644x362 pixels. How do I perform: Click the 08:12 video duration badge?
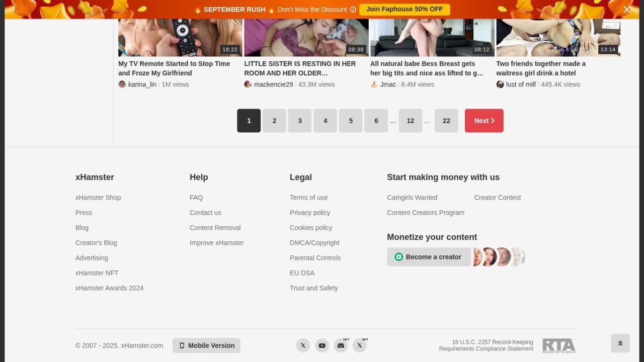[x=481, y=49]
